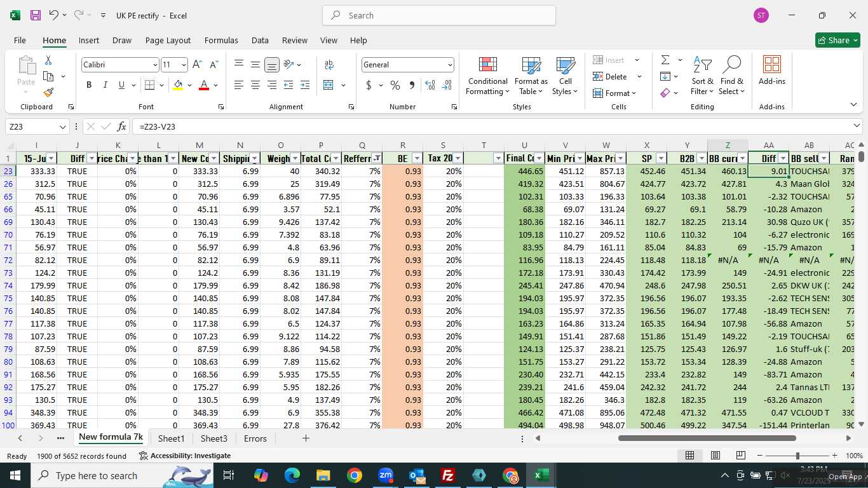The width and height of the screenshot is (868, 488).
Task: Apply the red Font Color button
Action: 204,85
